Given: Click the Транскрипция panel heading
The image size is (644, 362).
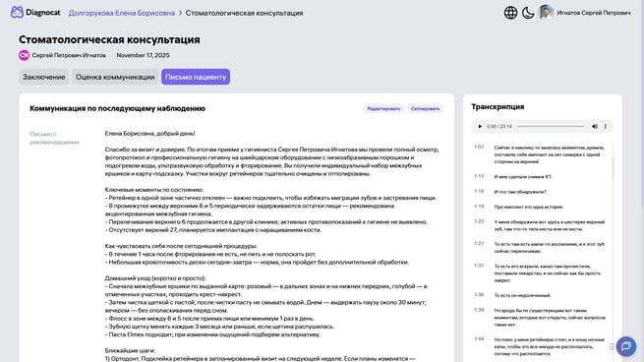Looking at the screenshot, I should (x=498, y=107).
